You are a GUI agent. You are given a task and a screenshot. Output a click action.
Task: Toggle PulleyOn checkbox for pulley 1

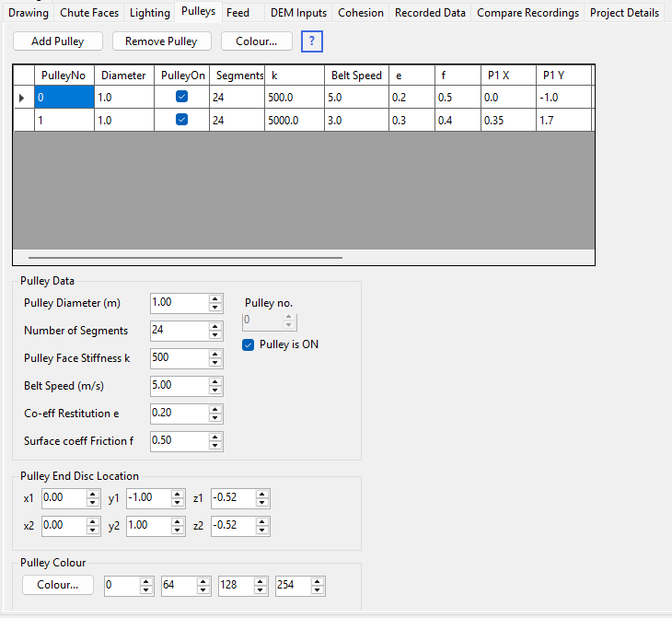[181, 119]
